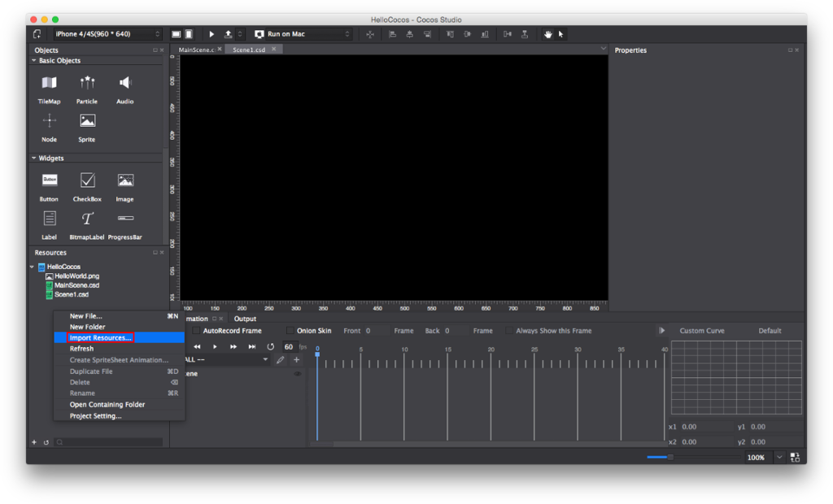Switch canvas to landscape orientation
Screen dimensions: 833x504
click(x=176, y=34)
